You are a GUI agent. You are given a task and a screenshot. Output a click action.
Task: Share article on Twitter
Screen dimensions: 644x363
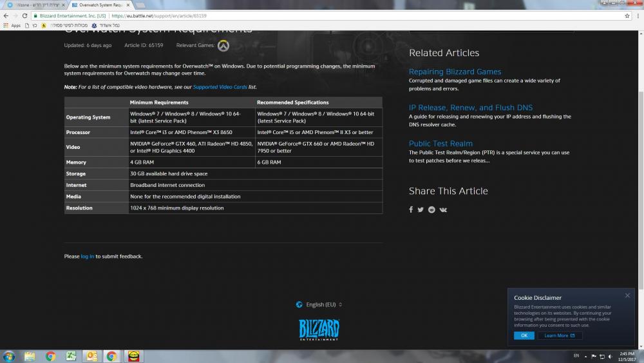[x=421, y=210]
